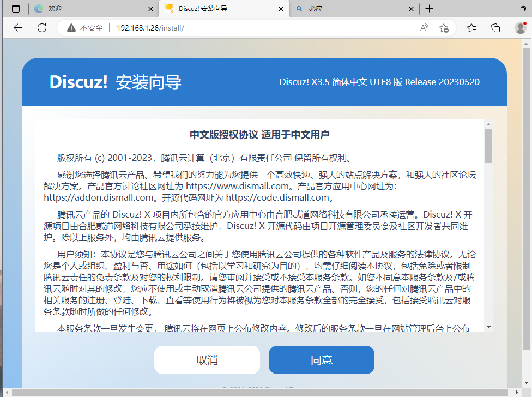Open the Favorites list
This screenshot has width=532, height=397.
coord(471,27)
